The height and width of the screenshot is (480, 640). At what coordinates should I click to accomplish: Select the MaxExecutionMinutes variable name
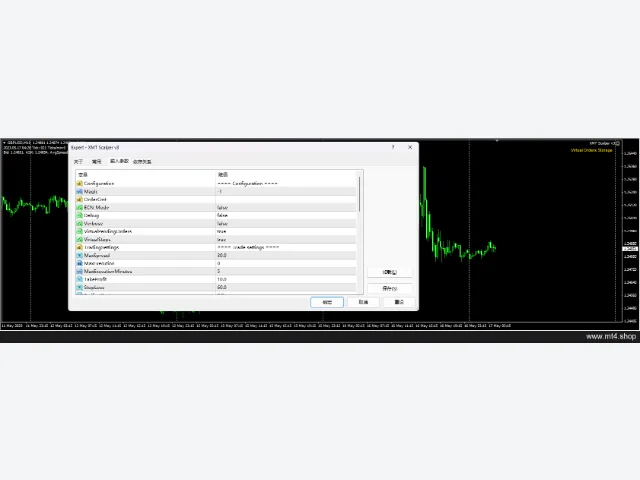108,271
